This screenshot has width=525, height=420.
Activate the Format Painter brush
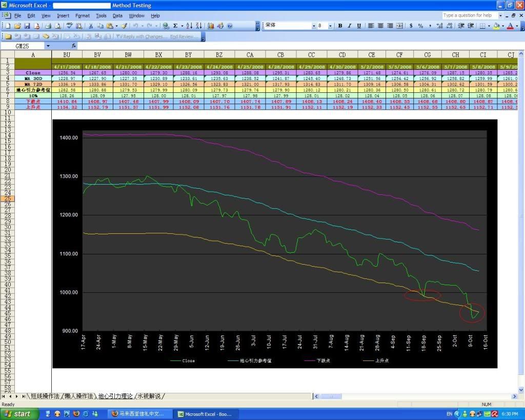[x=124, y=26]
